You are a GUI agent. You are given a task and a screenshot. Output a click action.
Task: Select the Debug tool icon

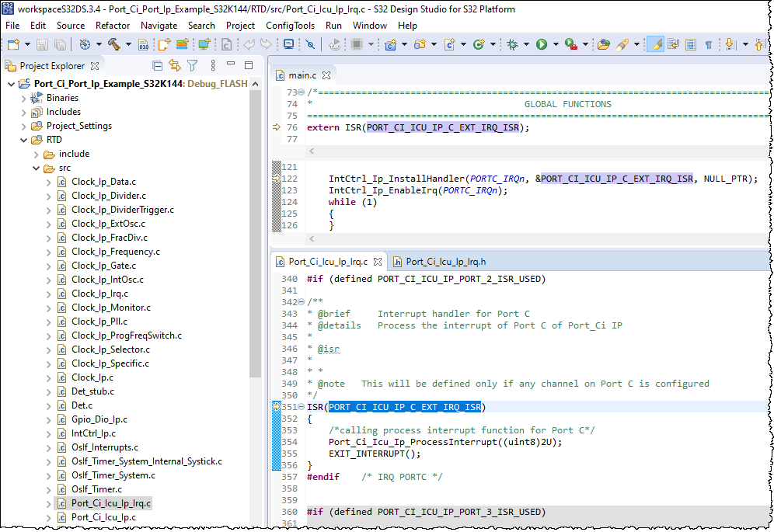[512, 45]
